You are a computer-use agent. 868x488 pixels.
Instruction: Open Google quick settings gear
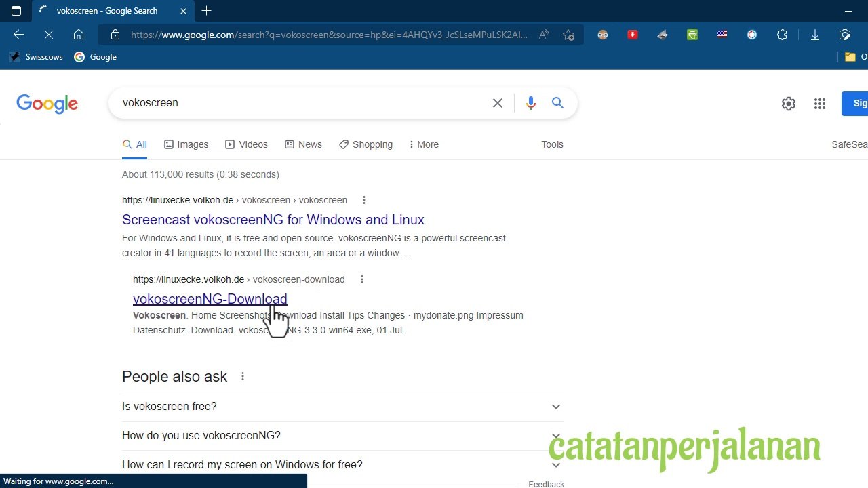point(789,104)
